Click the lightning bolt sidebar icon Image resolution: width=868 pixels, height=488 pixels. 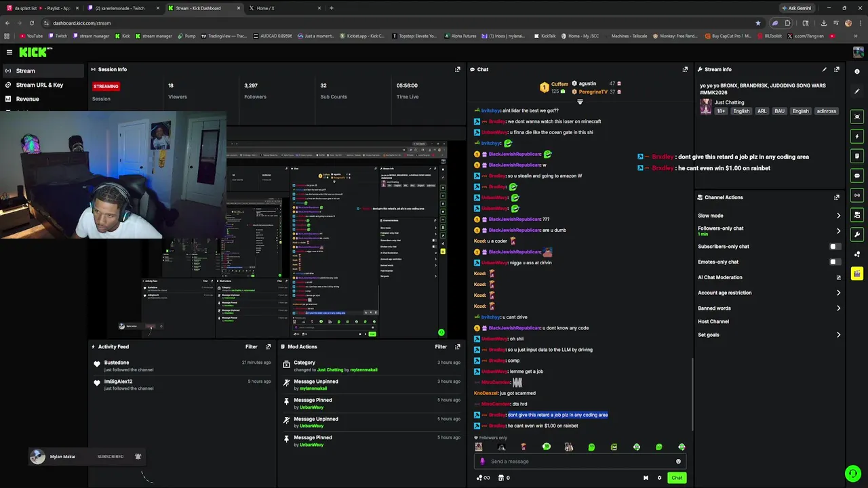point(857,136)
